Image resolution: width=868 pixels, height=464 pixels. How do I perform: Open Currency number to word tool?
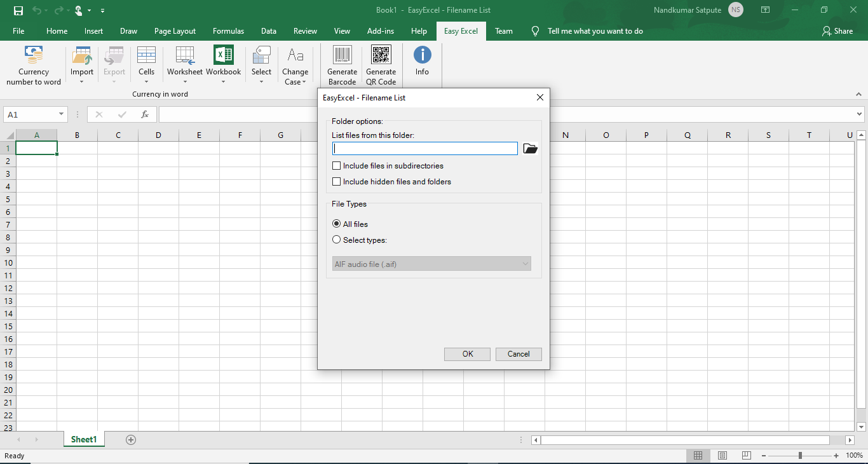coord(34,65)
